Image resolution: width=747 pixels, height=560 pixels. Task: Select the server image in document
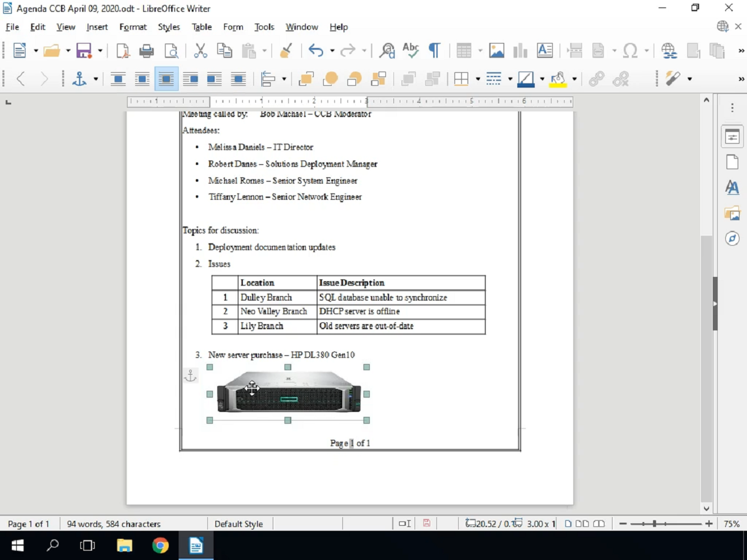click(x=289, y=394)
